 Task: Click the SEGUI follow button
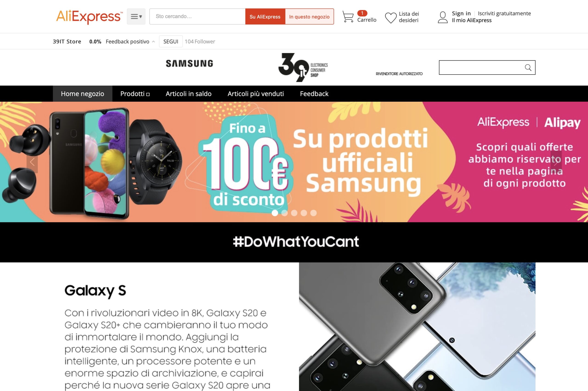pos(171,41)
